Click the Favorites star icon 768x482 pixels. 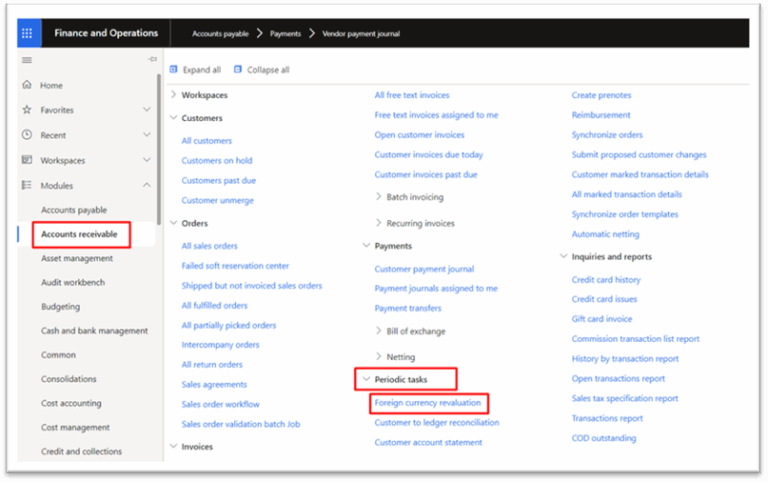coord(27,110)
